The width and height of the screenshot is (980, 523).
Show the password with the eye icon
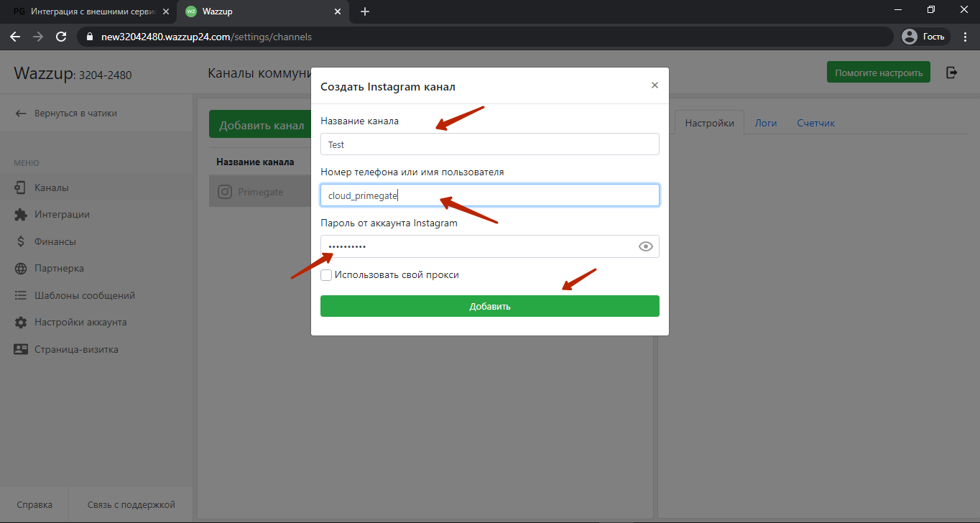point(646,246)
